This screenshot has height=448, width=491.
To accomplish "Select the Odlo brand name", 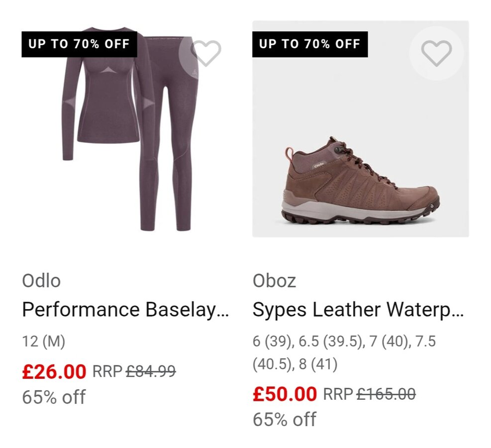I will [41, 281].
